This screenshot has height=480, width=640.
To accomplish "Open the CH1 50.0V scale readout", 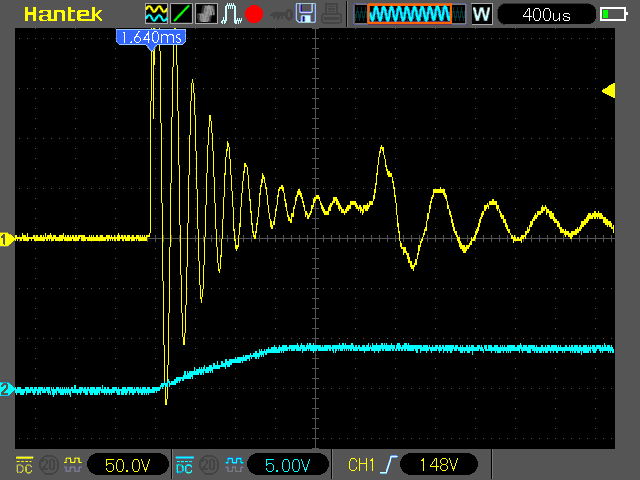I will (x=127, y=465).
